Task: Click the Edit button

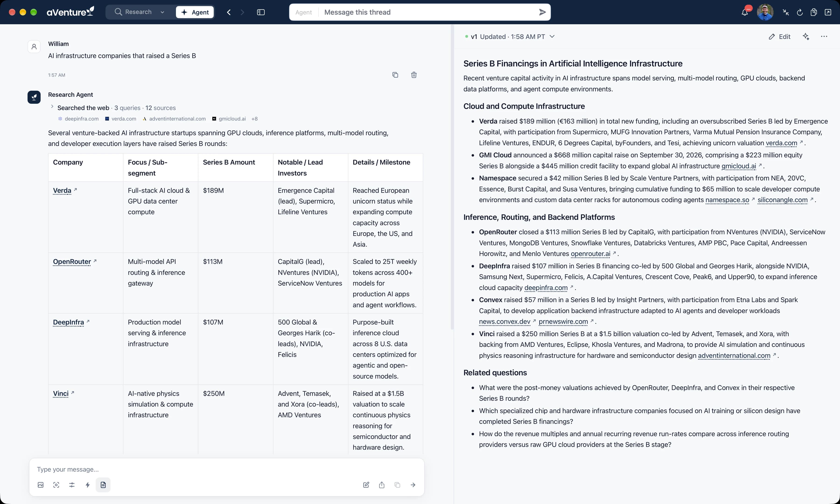Action: pos(780,37)
